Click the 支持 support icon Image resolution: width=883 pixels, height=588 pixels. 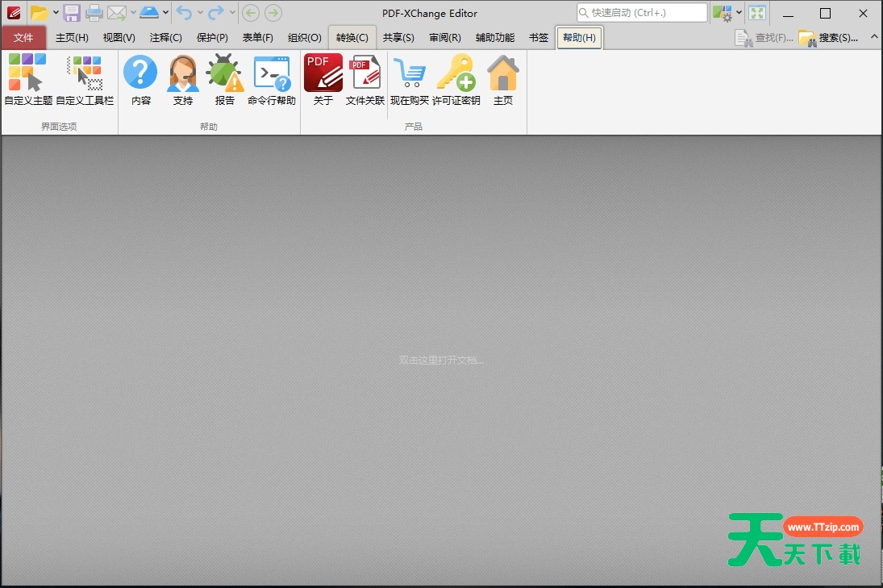pos(183,80)
